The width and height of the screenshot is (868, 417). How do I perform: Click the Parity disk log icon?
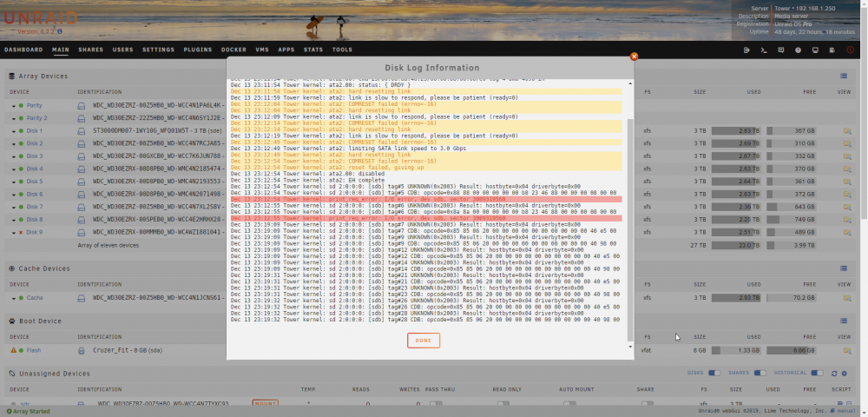[x=82, y=105]
